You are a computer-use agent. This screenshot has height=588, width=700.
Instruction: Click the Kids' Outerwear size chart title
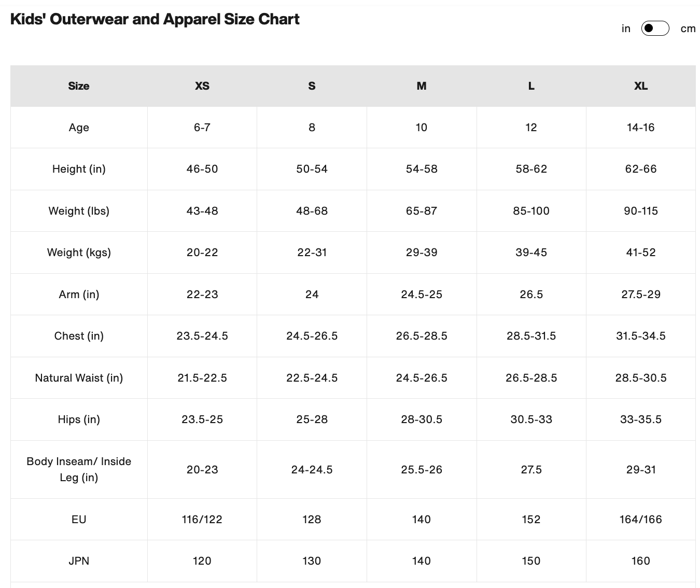[155, 19]
